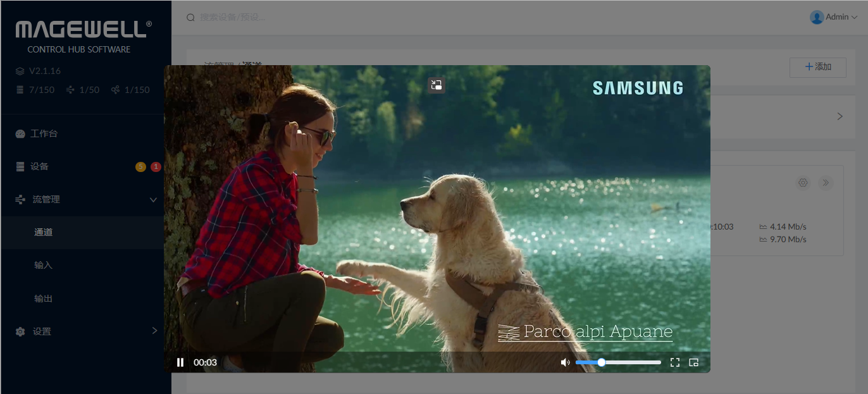Click the exit-popup icon atop the video
This screenshot has height=394, width=868.
[x=437, y=85]
